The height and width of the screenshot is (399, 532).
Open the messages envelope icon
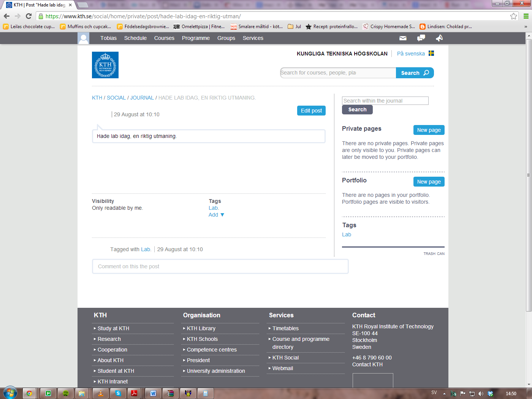click(x=403, y=38)
